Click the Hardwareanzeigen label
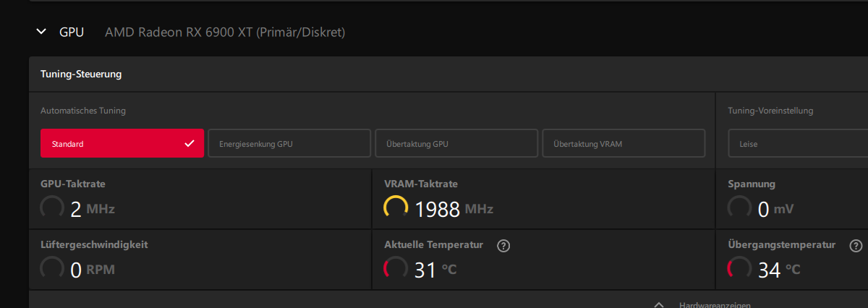The width and height of the screenshot is (868, 308). coord(715,305)
